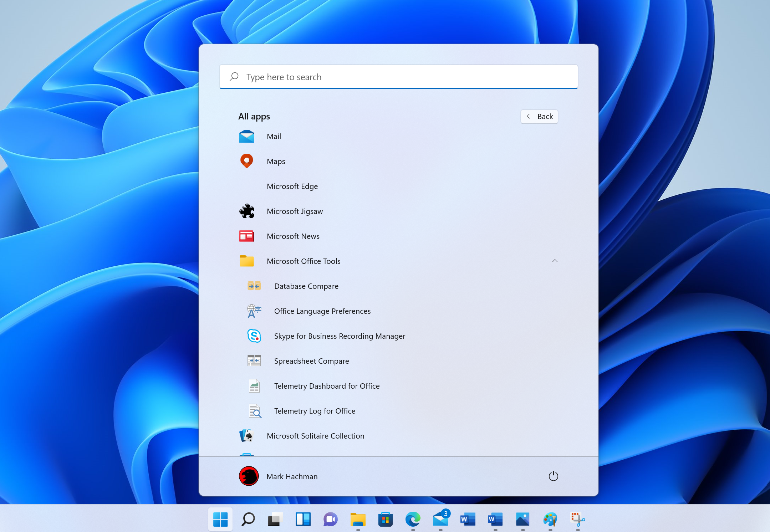This screenshot has height=532, width=770.
Task: Open the Skype for Business Recording Manager icon
Action: coord(254,336)
